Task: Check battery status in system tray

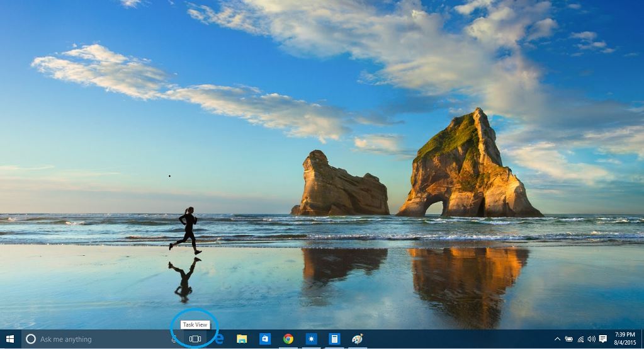Action: click(x=568, y=339)
